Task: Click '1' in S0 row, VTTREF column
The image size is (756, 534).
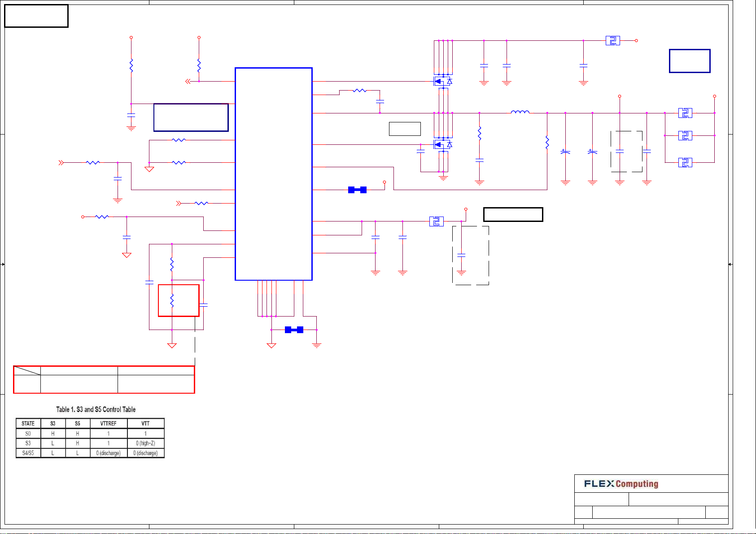Action: (x=109, y=434)
